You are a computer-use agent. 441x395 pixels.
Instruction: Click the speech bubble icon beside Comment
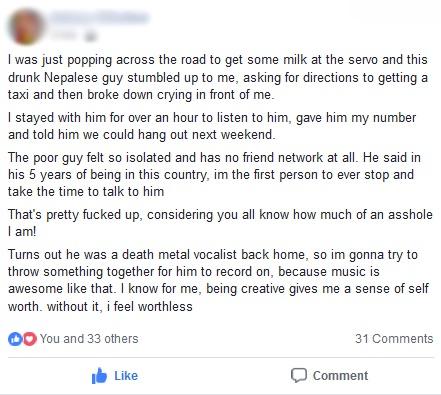pyautogui.click(x=299, y=376)
